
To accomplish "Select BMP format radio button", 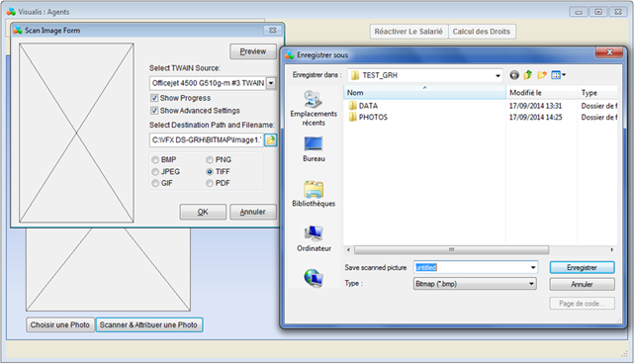I will pyautogui.click(x=155, y=160).
